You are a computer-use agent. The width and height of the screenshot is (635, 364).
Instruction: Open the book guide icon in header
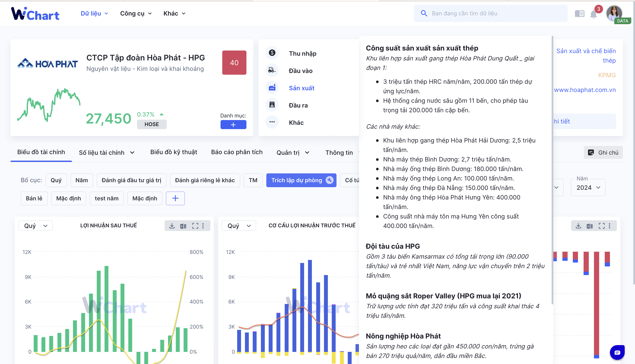(x=579, y=14)
